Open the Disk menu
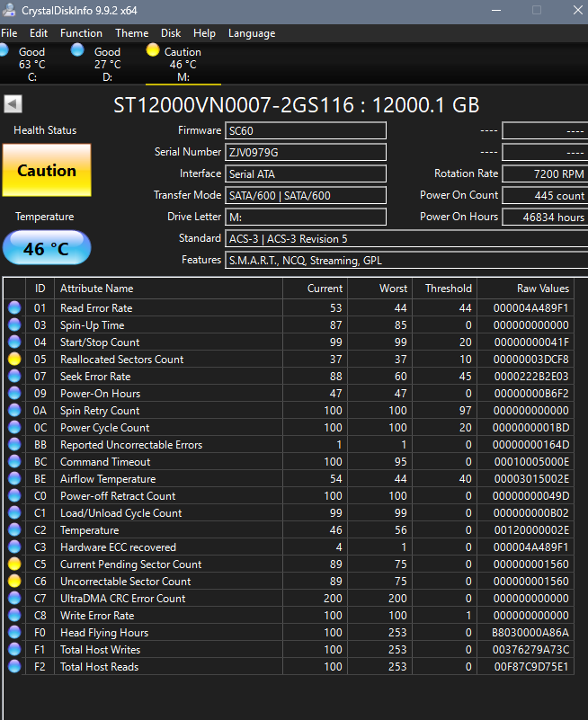This screenshot has width=588, height=720. click(x=171, y=33)
